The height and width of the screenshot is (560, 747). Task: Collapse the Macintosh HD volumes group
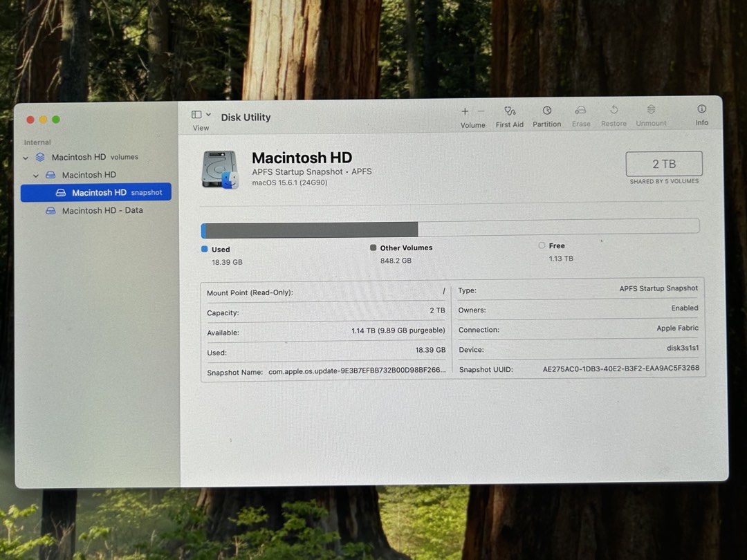point(26,158)
